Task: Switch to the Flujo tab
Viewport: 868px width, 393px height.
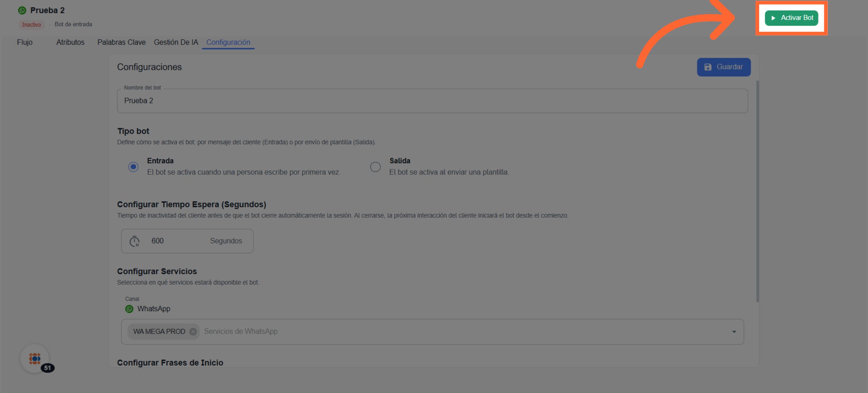Action: pyautogui.click(x=25, y=42)
